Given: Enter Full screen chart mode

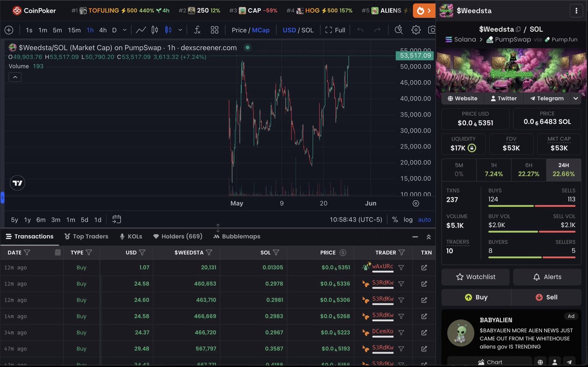Looking at the screenshot, I should pos(335,30).
